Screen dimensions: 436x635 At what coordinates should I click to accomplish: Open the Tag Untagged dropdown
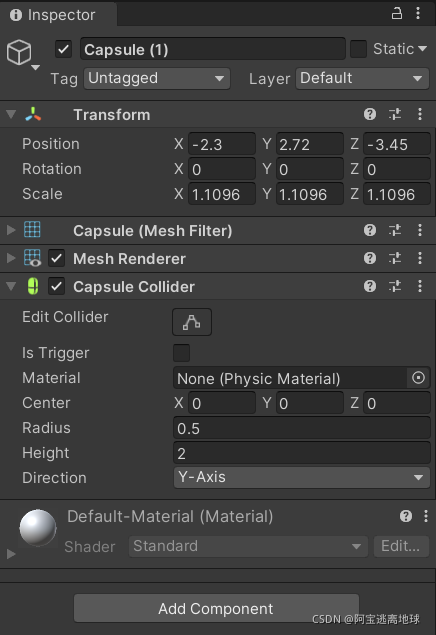(x=157, y=79)
